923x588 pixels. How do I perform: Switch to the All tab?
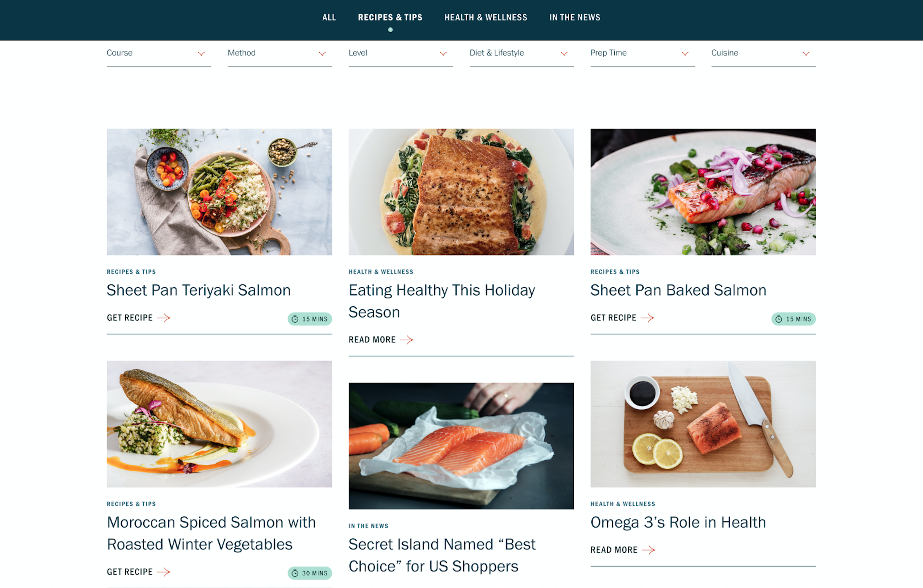[329, 18]
